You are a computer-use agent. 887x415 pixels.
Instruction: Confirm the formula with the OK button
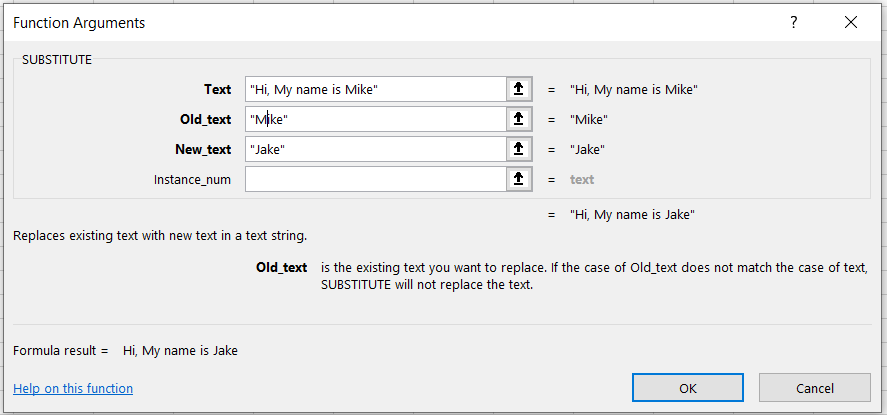(x=687, y=388)
